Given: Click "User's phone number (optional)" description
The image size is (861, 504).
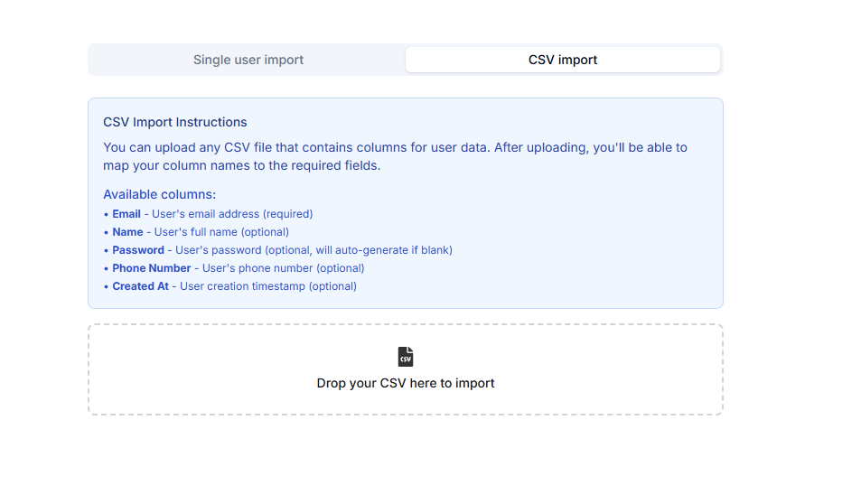Looking at the screenshot, I should point(283,268).
